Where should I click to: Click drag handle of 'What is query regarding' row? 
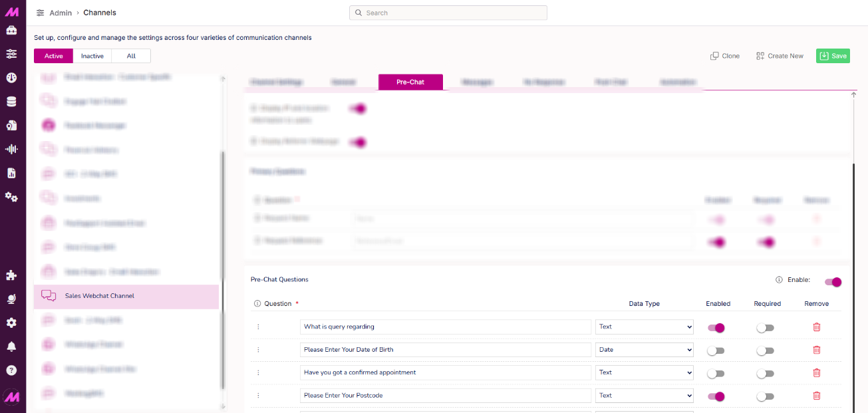258,327
